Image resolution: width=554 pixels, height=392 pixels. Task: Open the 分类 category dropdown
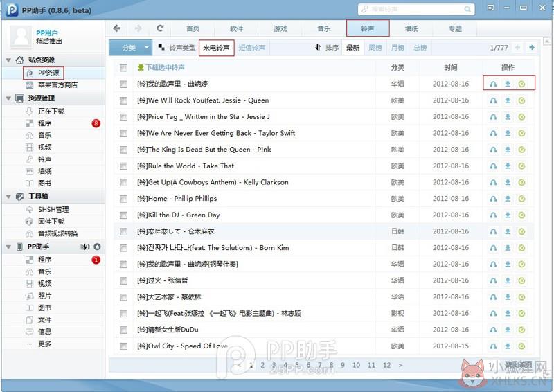[x=130, y=47]
